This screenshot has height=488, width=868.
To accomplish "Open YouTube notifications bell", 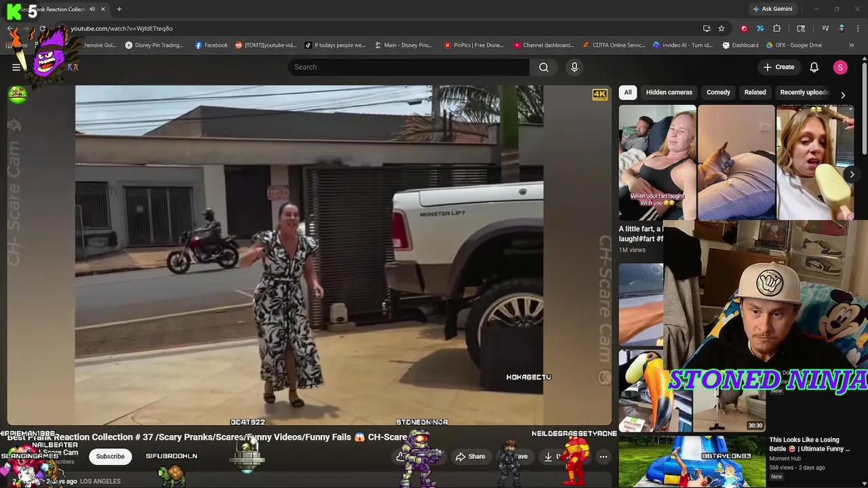I will [814, 67].
